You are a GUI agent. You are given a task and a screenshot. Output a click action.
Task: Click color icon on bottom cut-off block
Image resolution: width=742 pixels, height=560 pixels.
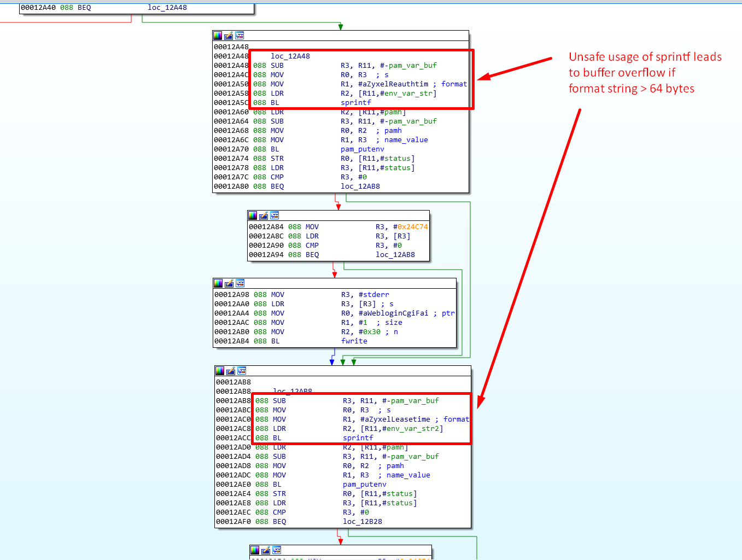tap(255, 550)
